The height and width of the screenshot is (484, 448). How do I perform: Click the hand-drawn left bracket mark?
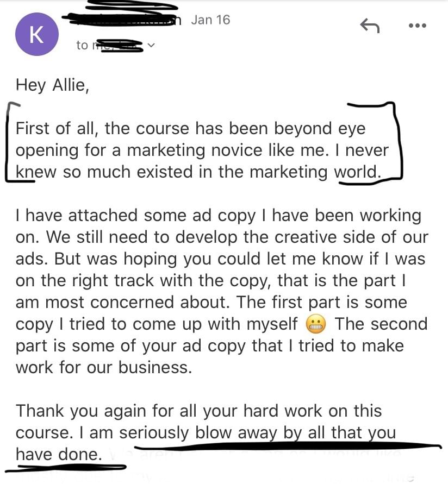coord(14,142)
